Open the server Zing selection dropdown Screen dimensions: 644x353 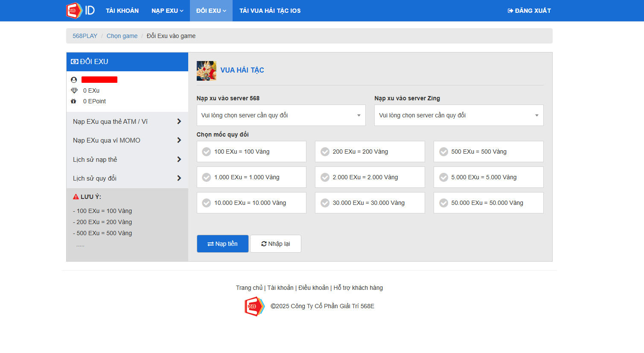click(x=459, y=115)
